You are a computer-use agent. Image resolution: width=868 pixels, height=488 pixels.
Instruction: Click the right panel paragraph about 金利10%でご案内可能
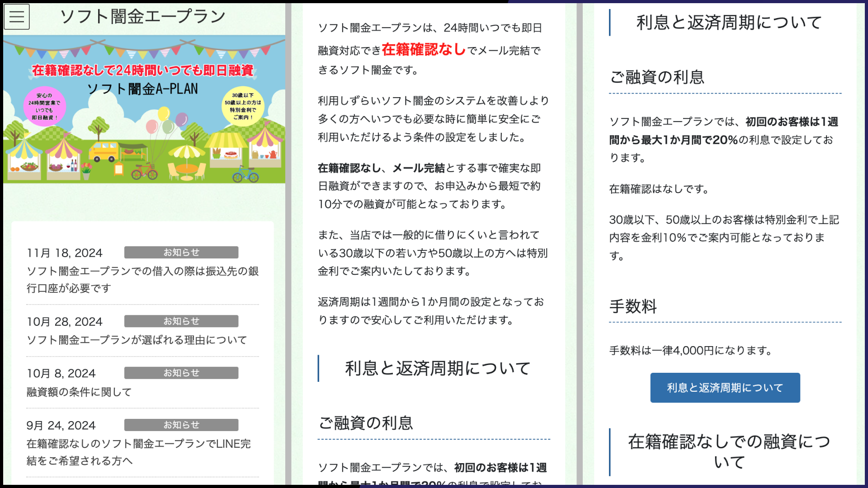724,238
